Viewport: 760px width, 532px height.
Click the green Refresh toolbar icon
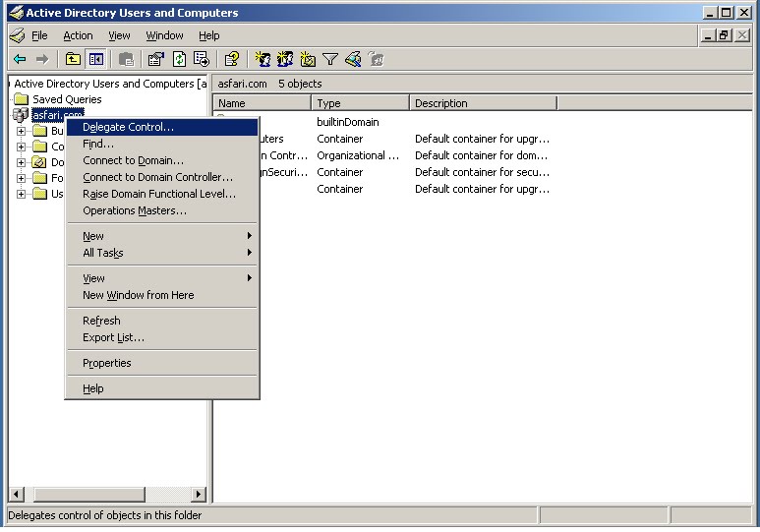(x=179, y=59)
